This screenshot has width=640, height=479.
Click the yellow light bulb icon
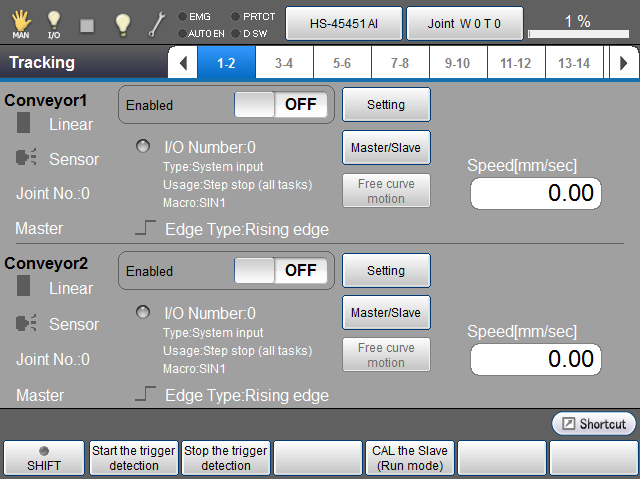(122, 24)
